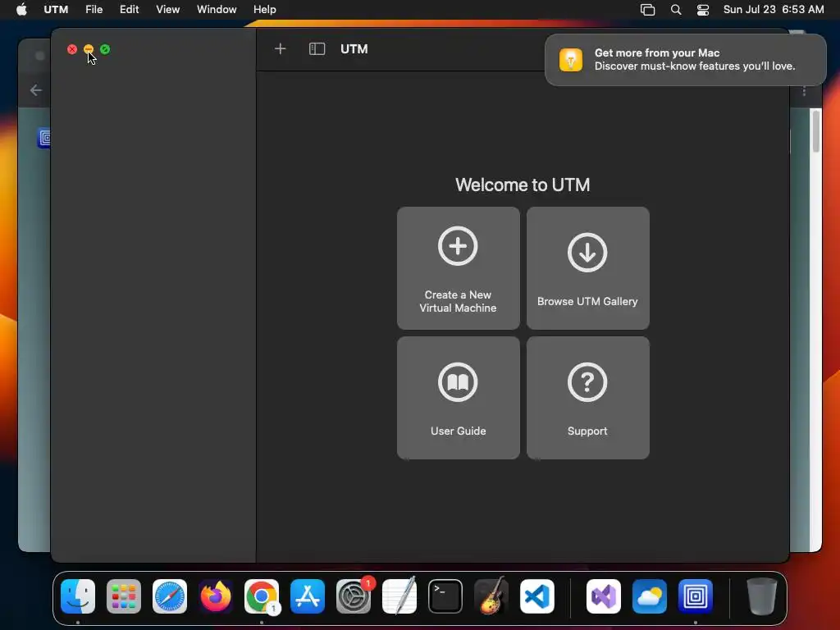Open Control Center in menu bar
Image resolution: width=840 pixels, height=630 pixels.
tap(703, 10)
